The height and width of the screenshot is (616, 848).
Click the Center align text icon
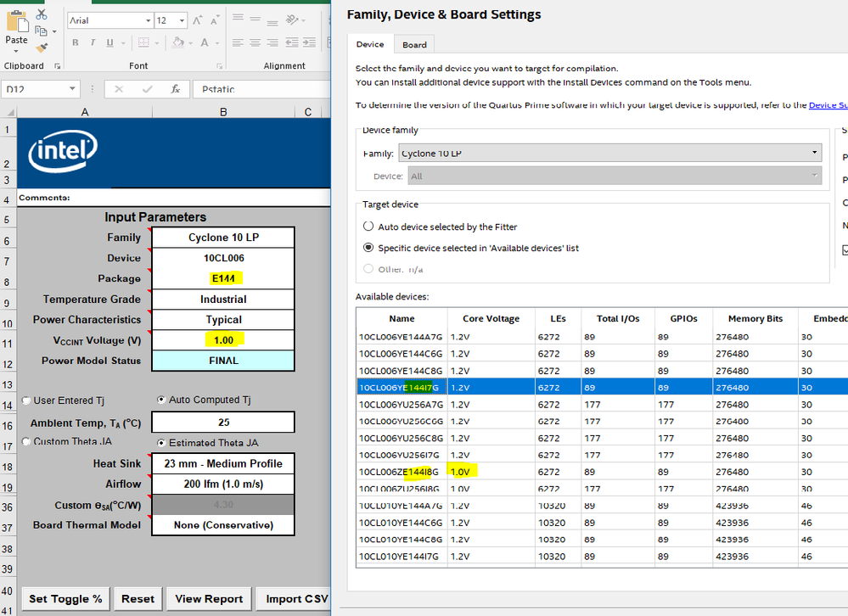256,42
